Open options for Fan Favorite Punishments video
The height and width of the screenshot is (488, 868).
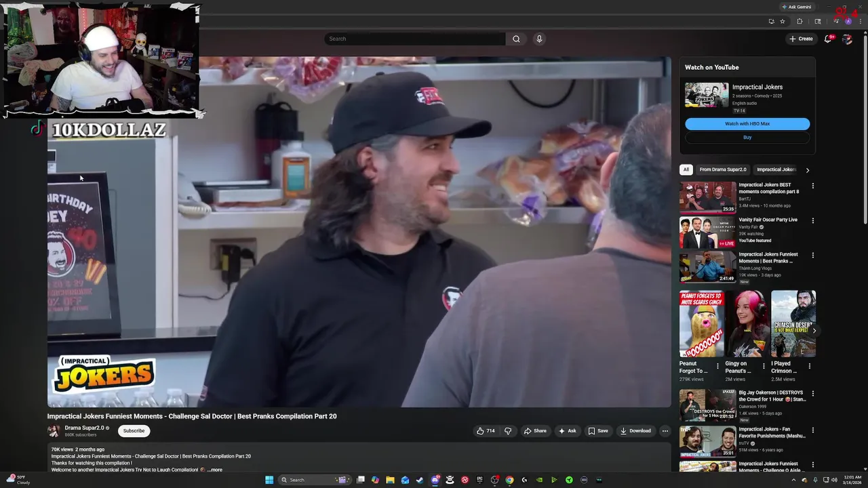point(812,430)
